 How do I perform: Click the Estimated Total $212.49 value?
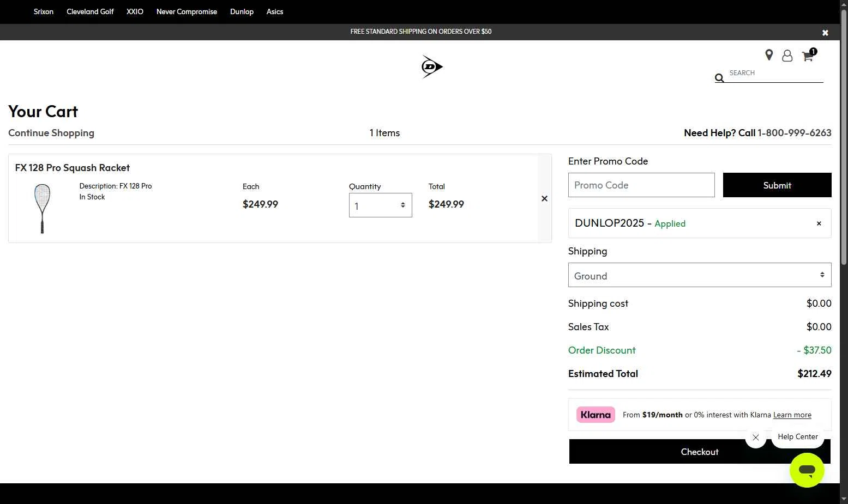tap(814, 374)
